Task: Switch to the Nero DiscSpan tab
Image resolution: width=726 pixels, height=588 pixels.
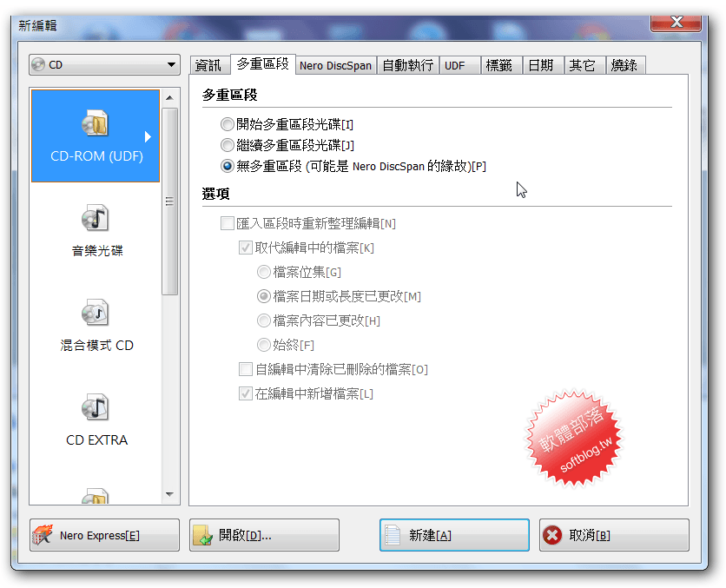Action: click(x=336, y=65)
